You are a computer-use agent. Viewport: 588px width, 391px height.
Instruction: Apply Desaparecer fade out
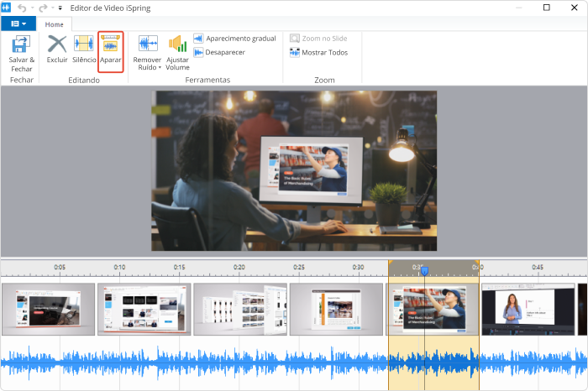(219, 52)
